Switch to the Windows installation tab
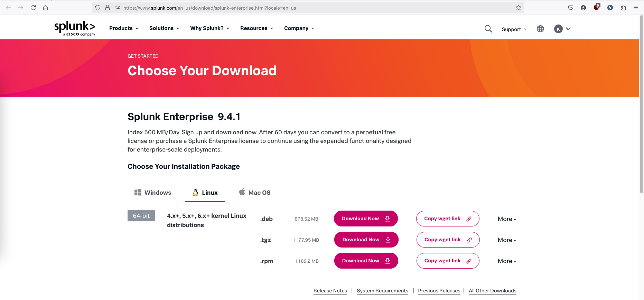The image size is (644, 300). (x=153, y=193)
